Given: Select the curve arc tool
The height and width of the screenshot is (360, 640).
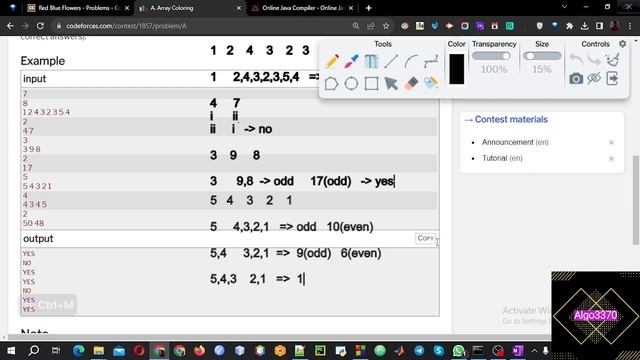Looking at the screenshot, I should [411, 61].
